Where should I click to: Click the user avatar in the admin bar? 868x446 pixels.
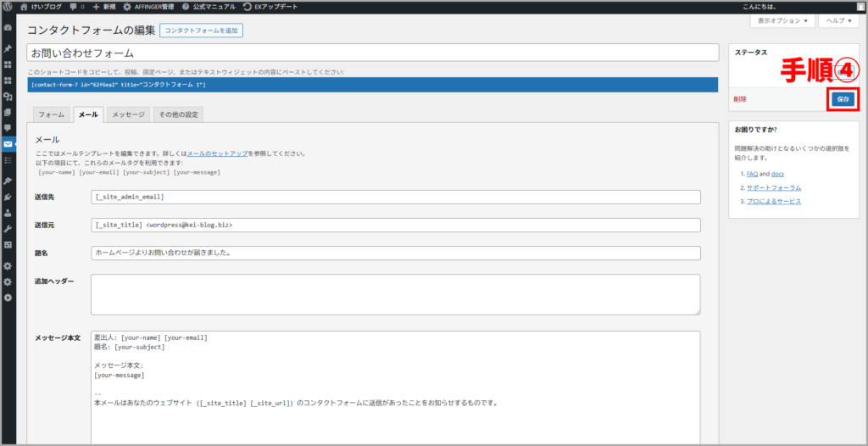click(x=861, y=7)
